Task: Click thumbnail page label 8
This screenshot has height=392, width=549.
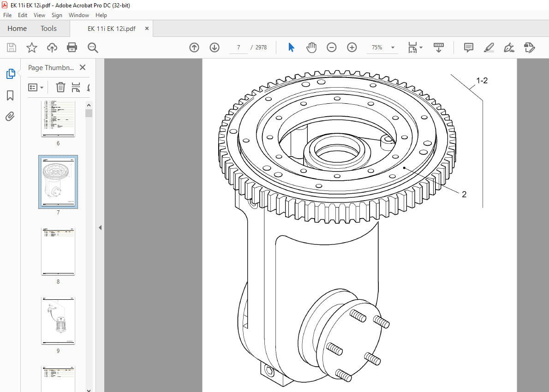Action: (x=58, y=281)
